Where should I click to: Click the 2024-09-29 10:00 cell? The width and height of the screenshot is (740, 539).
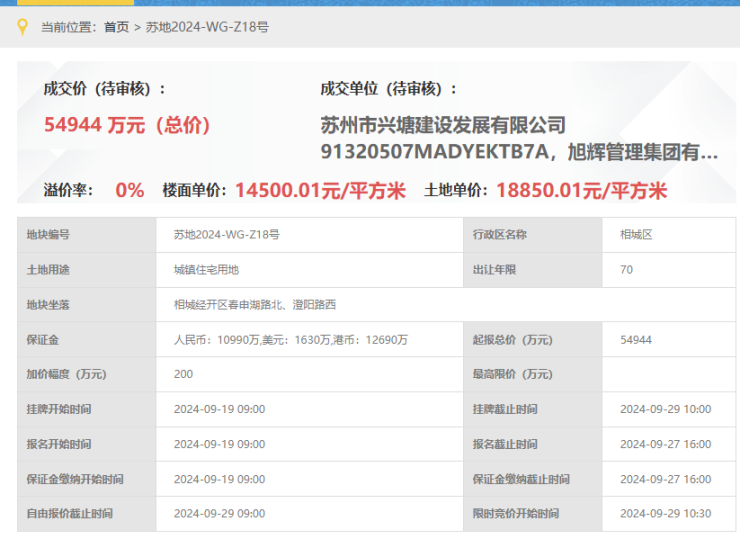[669, 409]
